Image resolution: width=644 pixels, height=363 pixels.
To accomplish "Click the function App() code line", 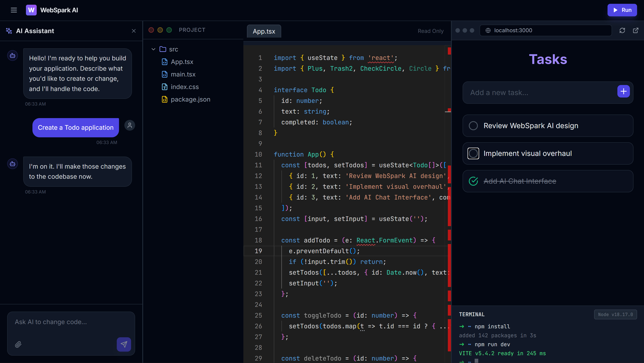I will [x=304, y=155].
